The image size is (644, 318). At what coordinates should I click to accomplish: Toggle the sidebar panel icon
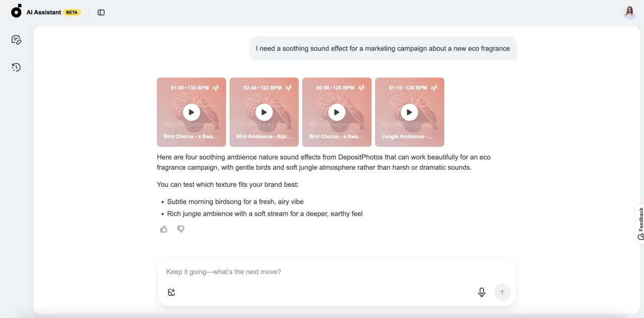click(x=101, y=12)
